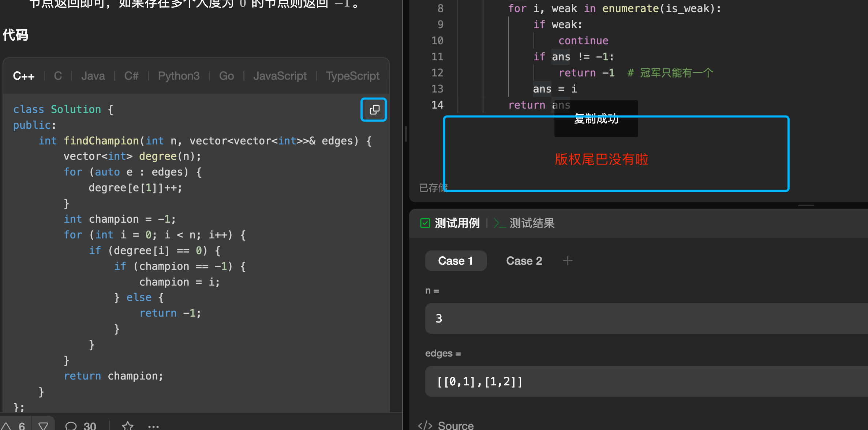Favorite the solution with star icon
868x430 pixels.
coord(127,426)
